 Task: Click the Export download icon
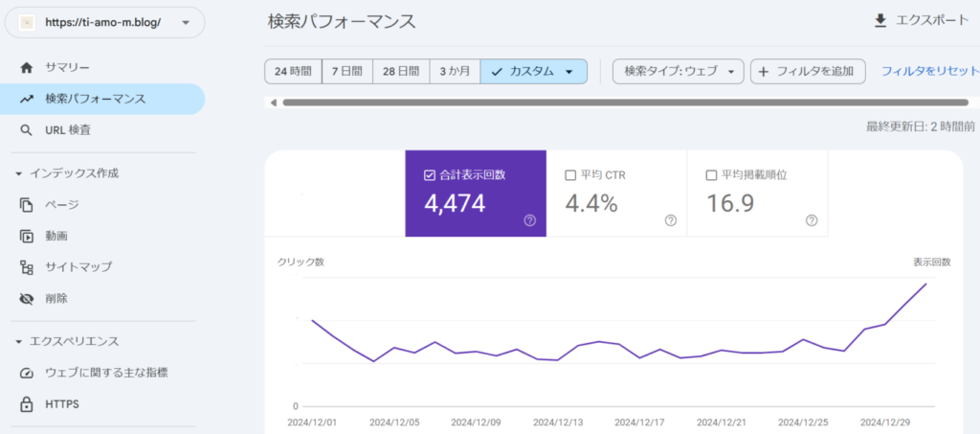(x=880, y=21)
